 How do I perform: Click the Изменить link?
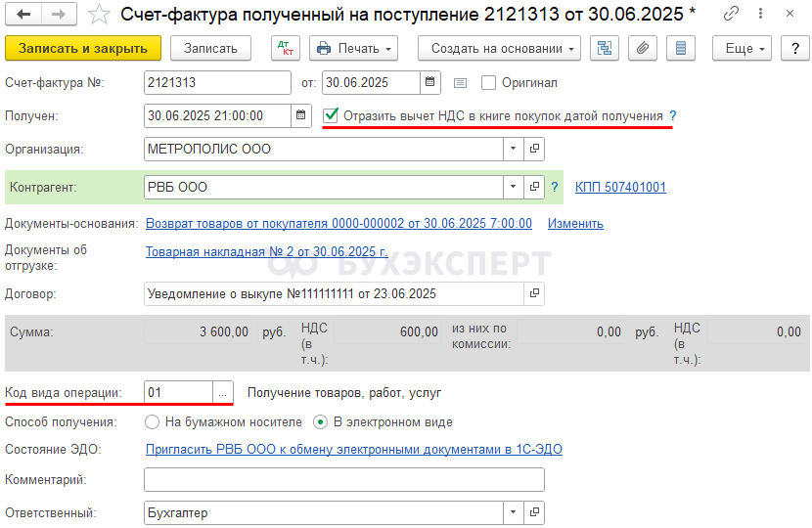click(575, 223)
